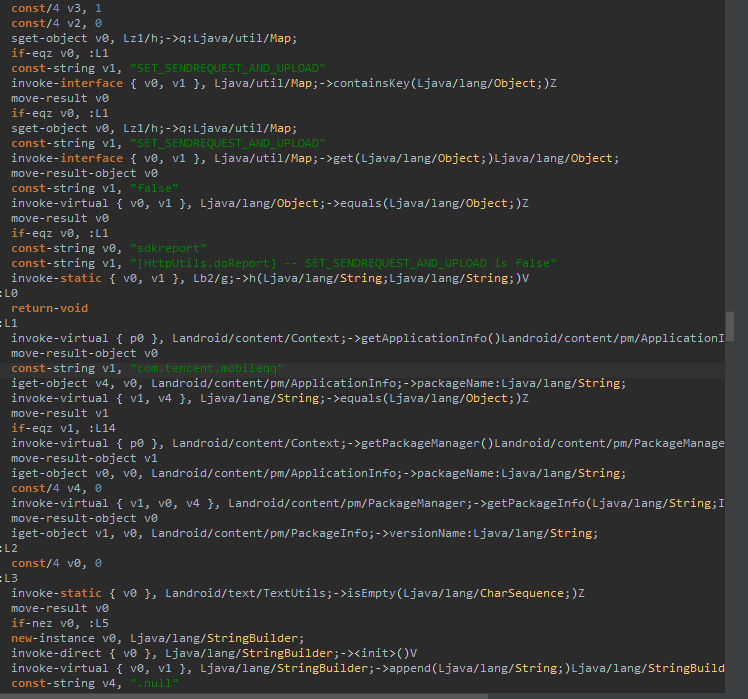Click the "false" string constant

(154, 188)
